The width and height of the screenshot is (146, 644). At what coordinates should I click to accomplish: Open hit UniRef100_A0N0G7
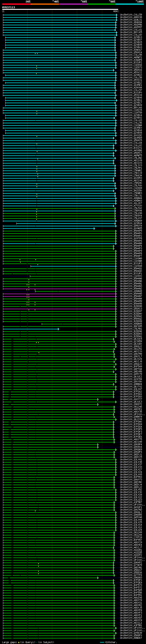pos(131,50)
